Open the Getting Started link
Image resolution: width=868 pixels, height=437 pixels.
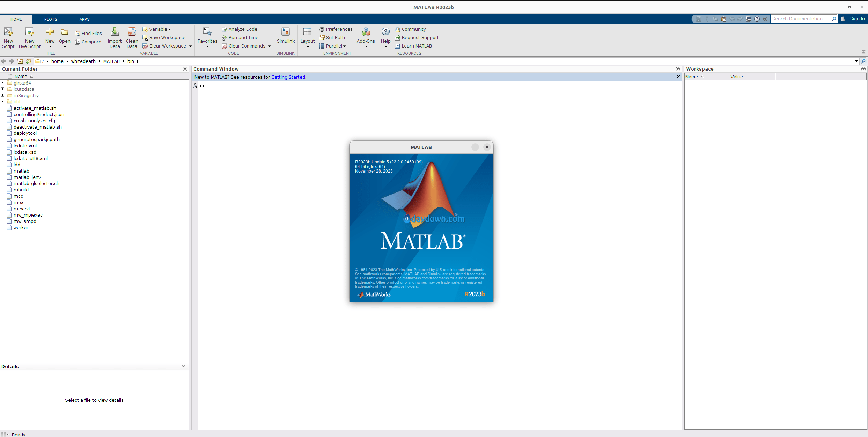pos(288,77)
